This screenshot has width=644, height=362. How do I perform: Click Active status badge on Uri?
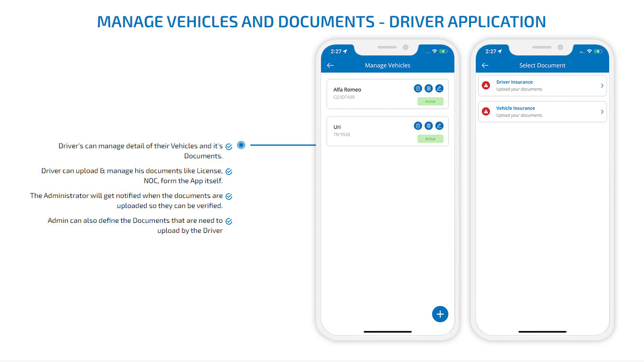pyautogui.click(x=430, y=139)
